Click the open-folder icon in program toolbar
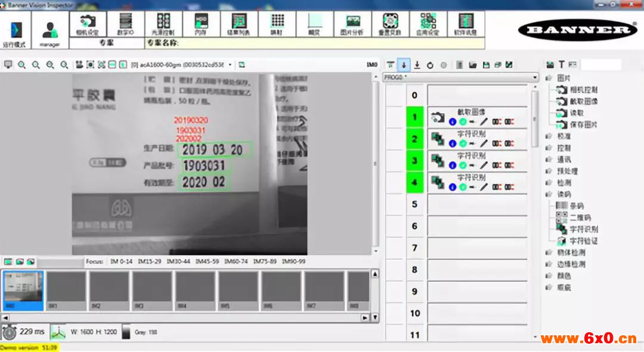The width and height of the screenshot is (644, 352). (473, 65)
